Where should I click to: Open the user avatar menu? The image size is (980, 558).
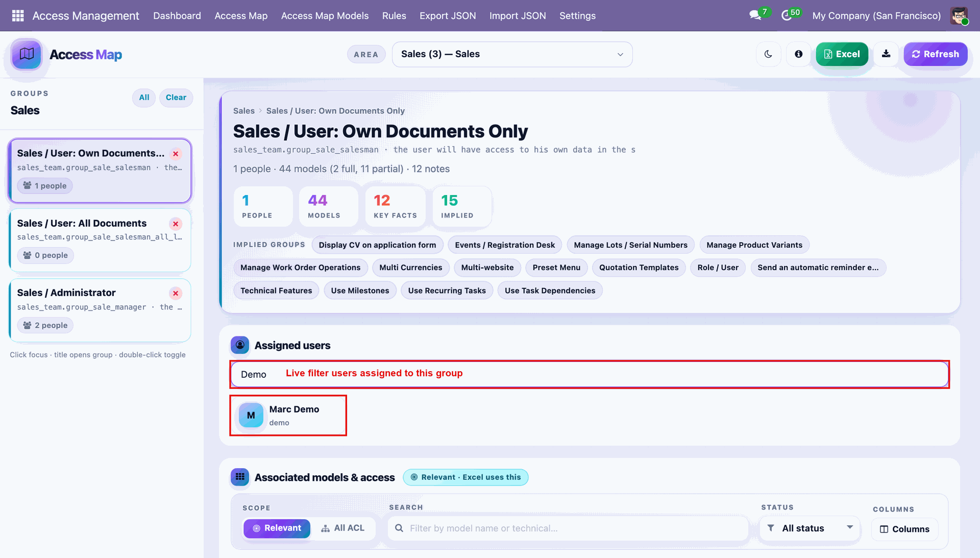click(x=959, y=15)
